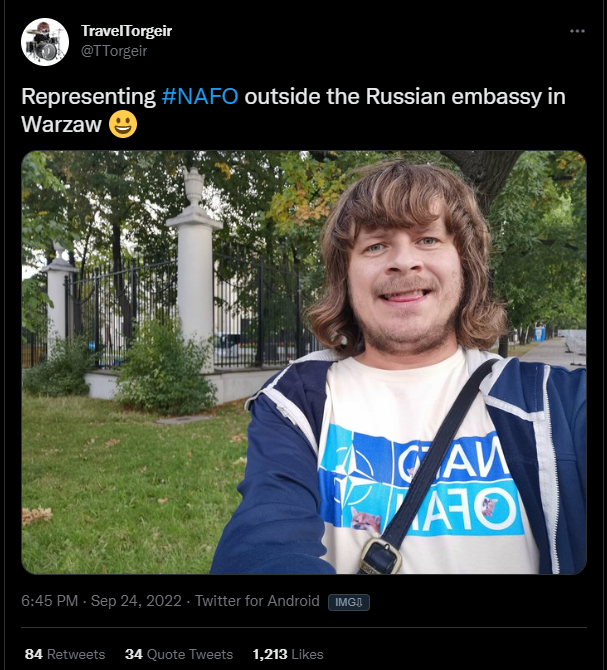This screenshot has height=670, width=607.
Task: View the 34 Quote Tweets list
Action: pyautogui.click(x=179, y=654)
